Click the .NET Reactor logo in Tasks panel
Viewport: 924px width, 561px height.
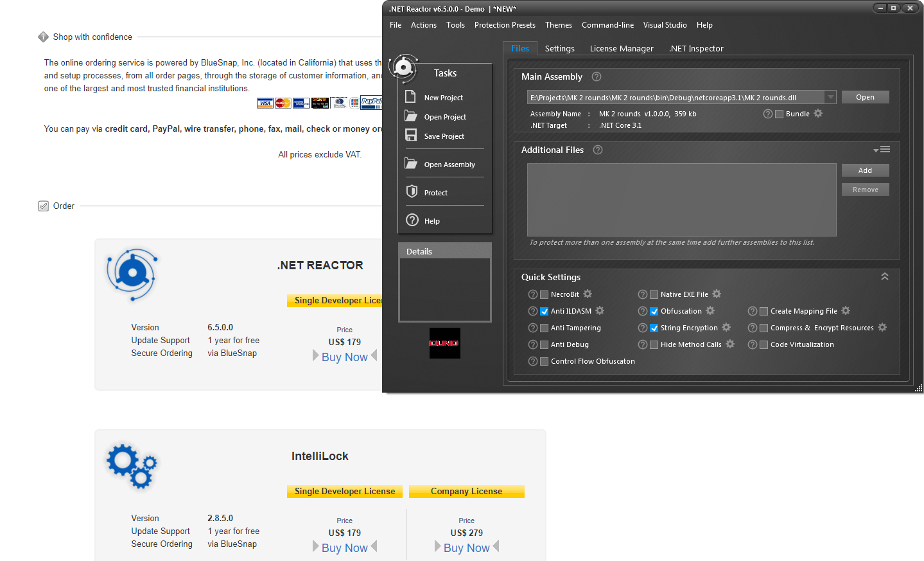click(403, 67)
